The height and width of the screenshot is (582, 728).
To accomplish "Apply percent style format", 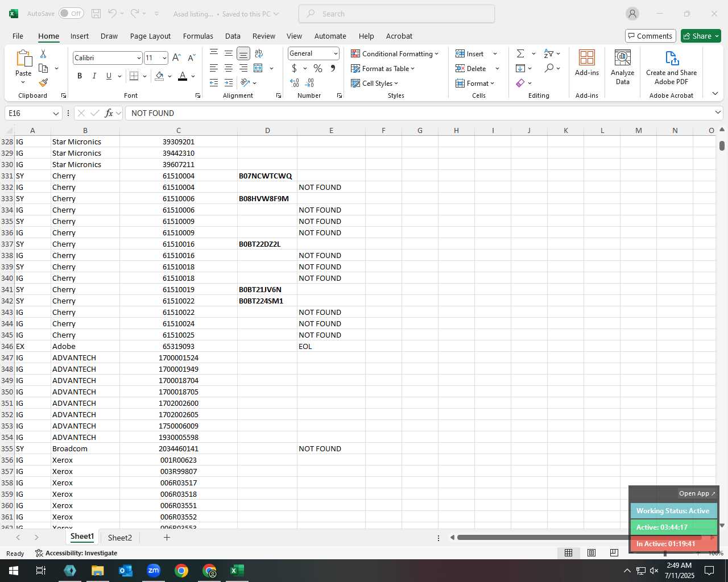I will [318, 68].
